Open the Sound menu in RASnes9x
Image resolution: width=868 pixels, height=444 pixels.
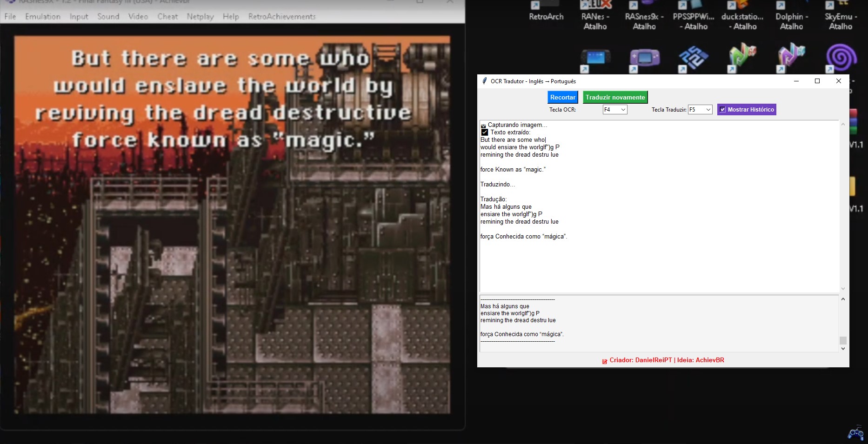[x=108, y=16]
